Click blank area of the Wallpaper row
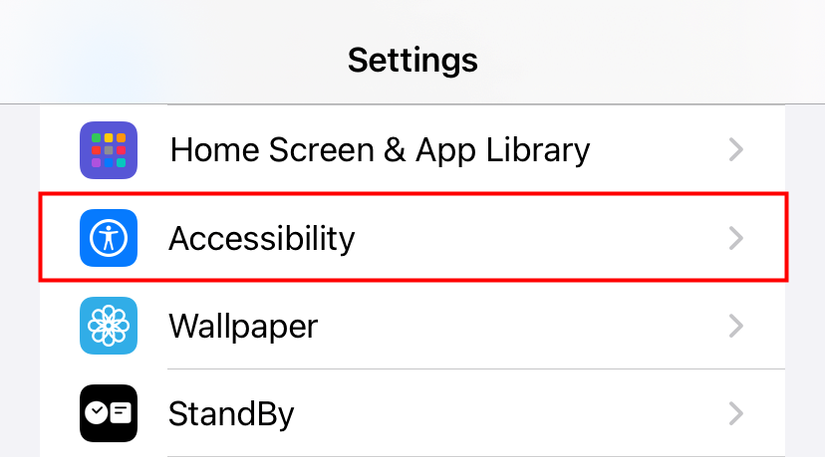This screenshot has width=825, height=457. coord(521,326)
